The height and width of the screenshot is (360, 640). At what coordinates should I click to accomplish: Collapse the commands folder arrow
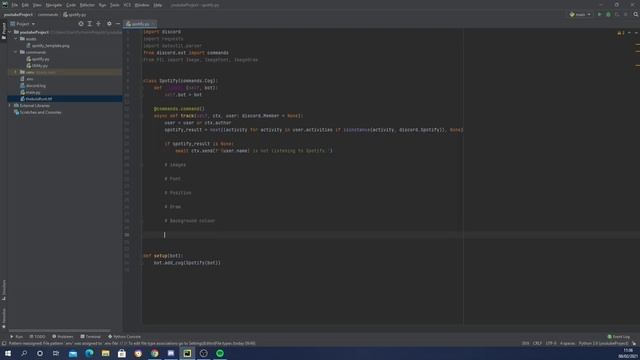16,52
